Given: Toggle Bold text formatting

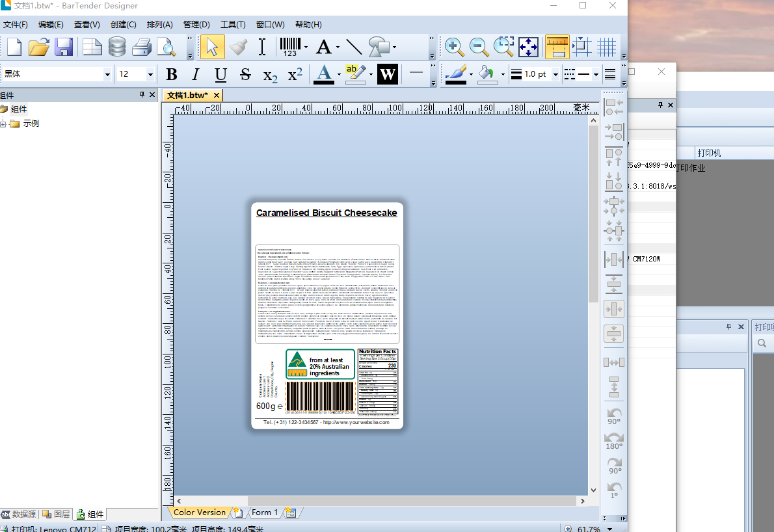Looking at the screenshot, I should pos(171,75).
